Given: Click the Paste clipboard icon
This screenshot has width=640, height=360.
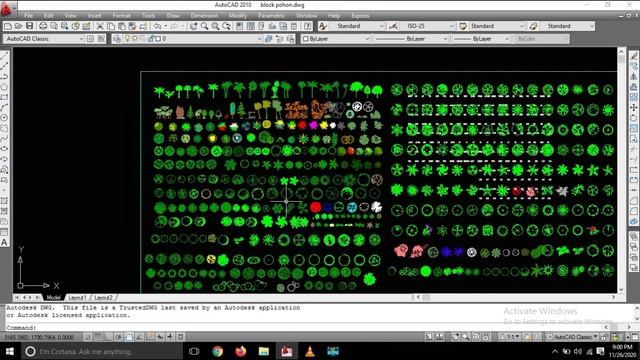Looking at the screenshot, I should click(x=122, y=26).
